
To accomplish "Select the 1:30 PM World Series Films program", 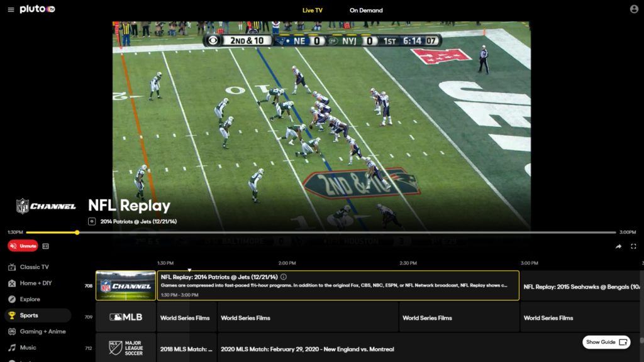I will tap(186, 317).
